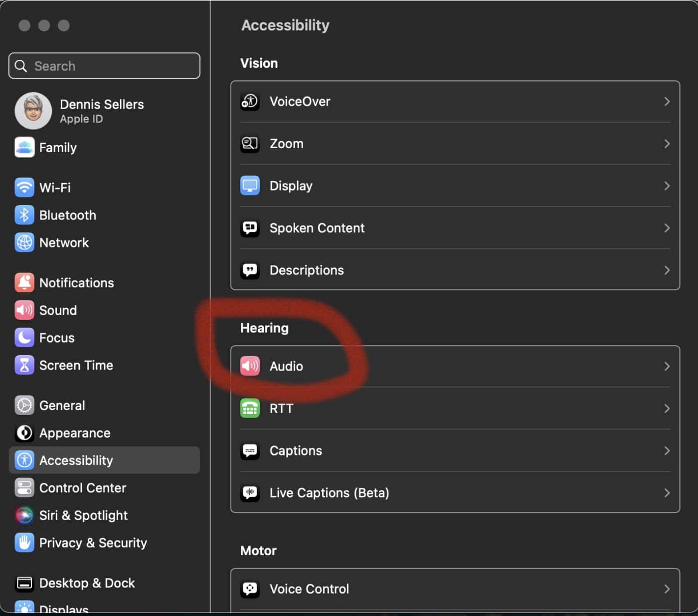
Task: Click the pink Audio speaker icon
Action: (250, 366)
